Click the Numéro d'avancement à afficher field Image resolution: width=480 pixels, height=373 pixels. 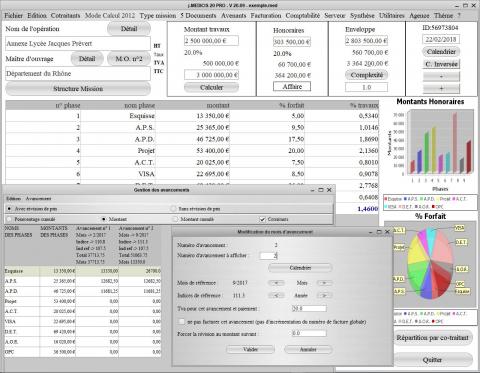pyautogui.click(x=268, y=256)
